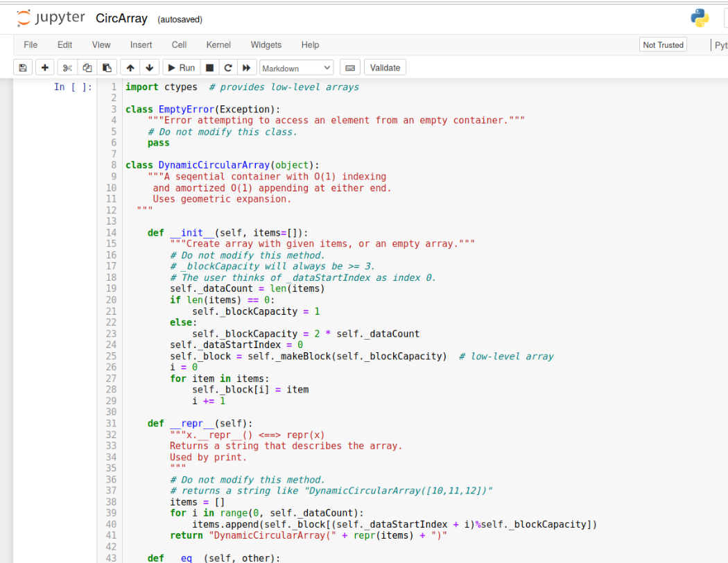Viewport: 728px width, 563px height.
Task: Click the Not Trusted indicator
Action: pyautogui.click(x=662, y=44)
